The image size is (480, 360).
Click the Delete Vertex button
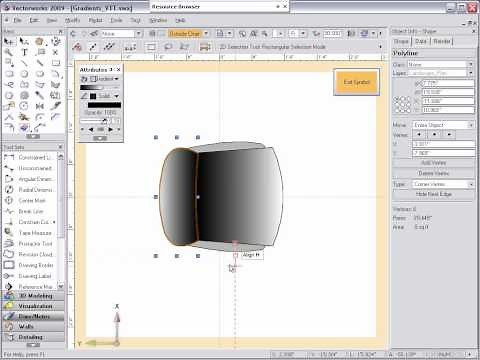coord(433,173)
